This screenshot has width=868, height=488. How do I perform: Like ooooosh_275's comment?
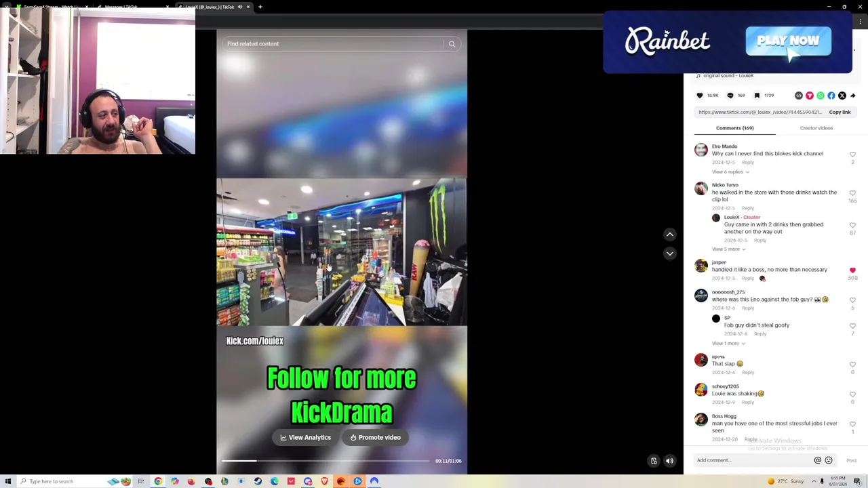(852, 300)
